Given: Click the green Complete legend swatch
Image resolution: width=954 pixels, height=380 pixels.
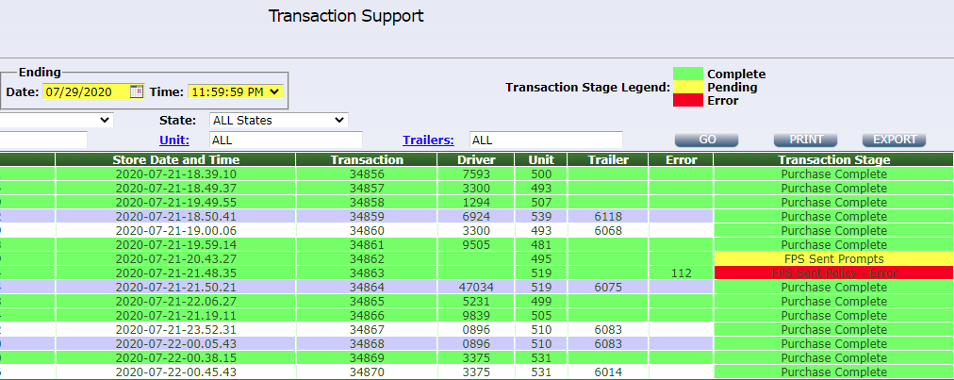Looking at the screenshot, I should (x=688, y=74).
